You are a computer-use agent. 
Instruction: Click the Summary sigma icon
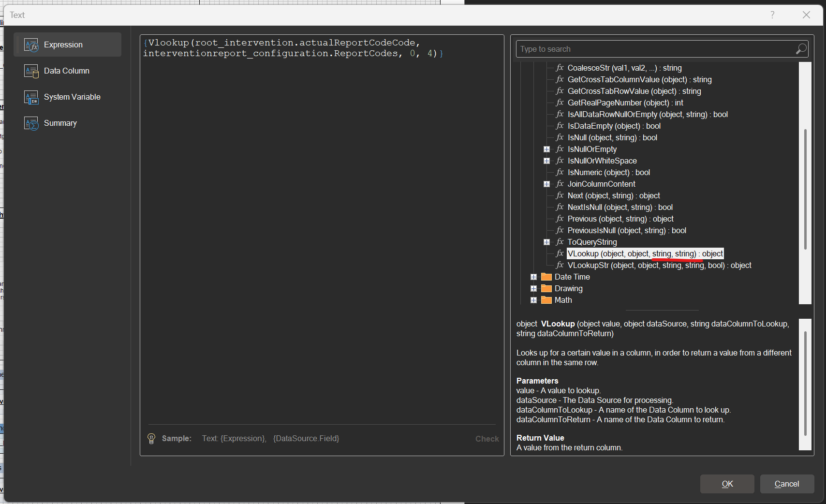click(31, 123)
